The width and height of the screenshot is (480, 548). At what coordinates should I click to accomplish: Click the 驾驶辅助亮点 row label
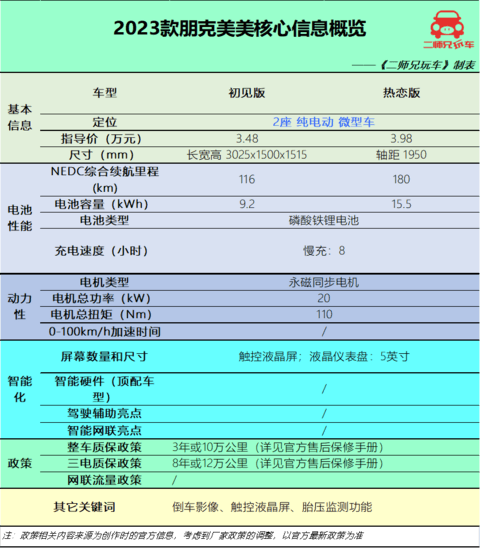[105, 414]
